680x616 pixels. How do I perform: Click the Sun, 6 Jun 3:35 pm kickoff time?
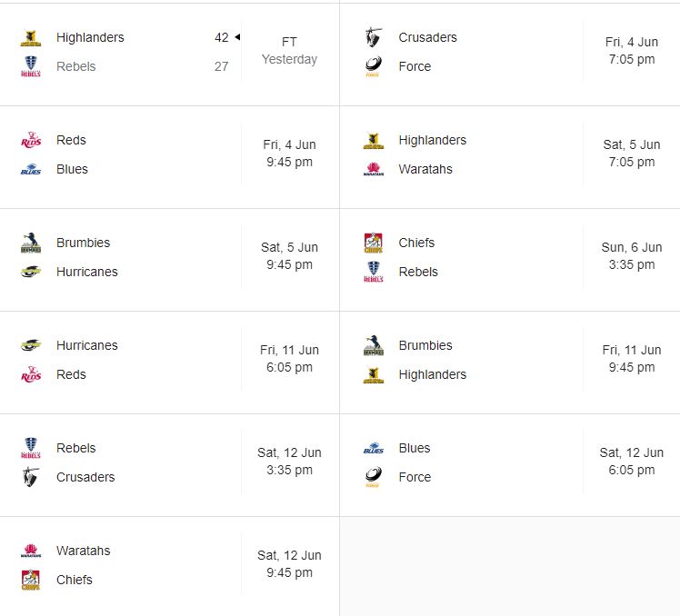(632, 256)
